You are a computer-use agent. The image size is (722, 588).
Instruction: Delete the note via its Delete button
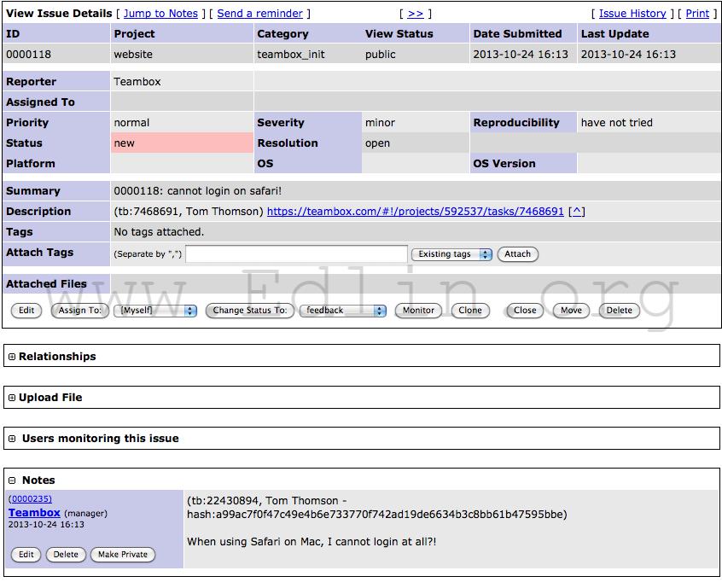click(66, 555)
